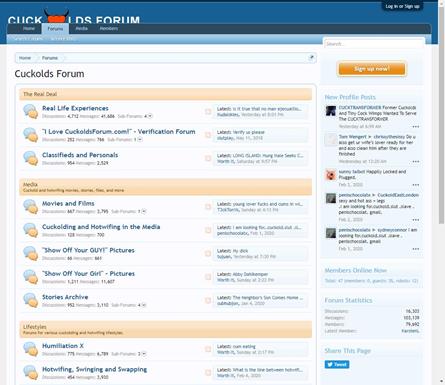Click the breadcrumb quick navigation icon
The width and height of the screenshot is (445, 385).
pyautogui.click(x=311, y=58)
